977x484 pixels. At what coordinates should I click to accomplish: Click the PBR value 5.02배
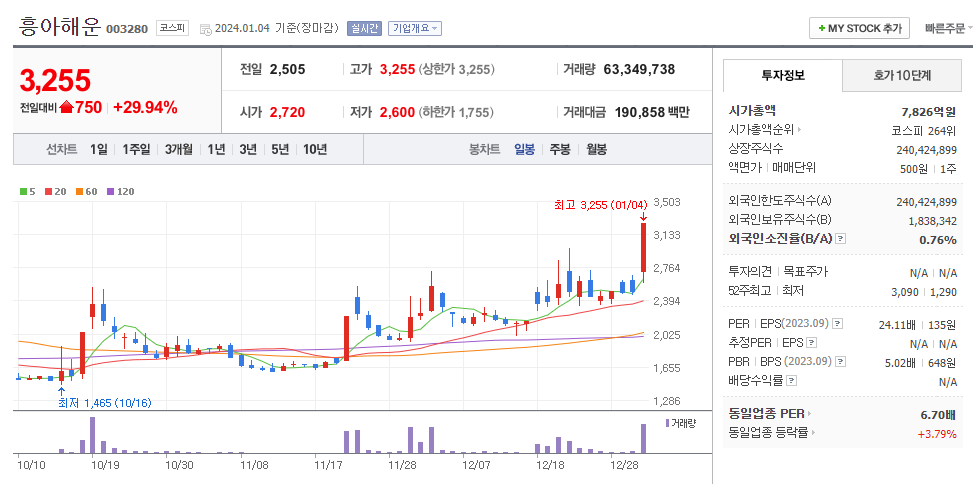[x=898, y=361]
